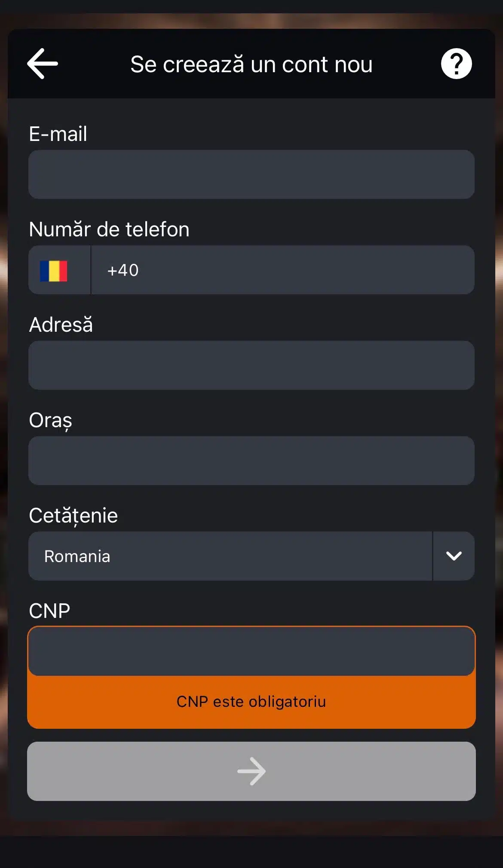Click the "Oraș" field label
The image size is (503, 868).
[50, 420]
